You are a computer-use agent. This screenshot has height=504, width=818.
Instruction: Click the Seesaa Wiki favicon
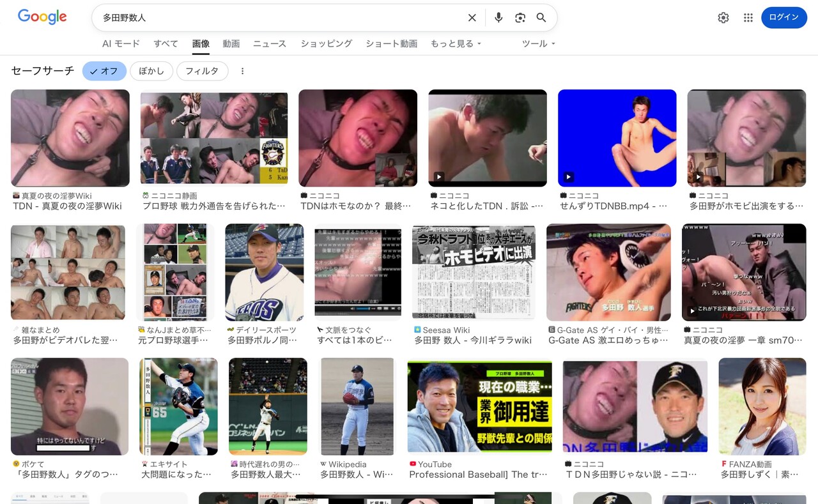417,330
